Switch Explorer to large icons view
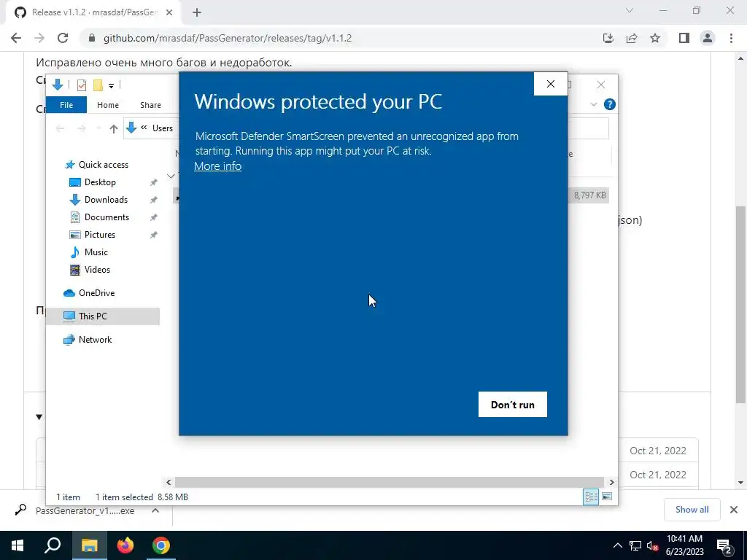The image size is (747, 560). (x=607, y=497)
